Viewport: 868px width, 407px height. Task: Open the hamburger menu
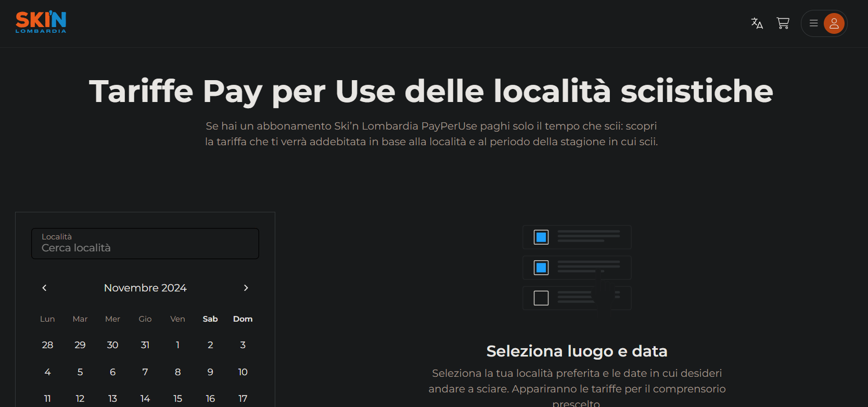tap(814, 23)
